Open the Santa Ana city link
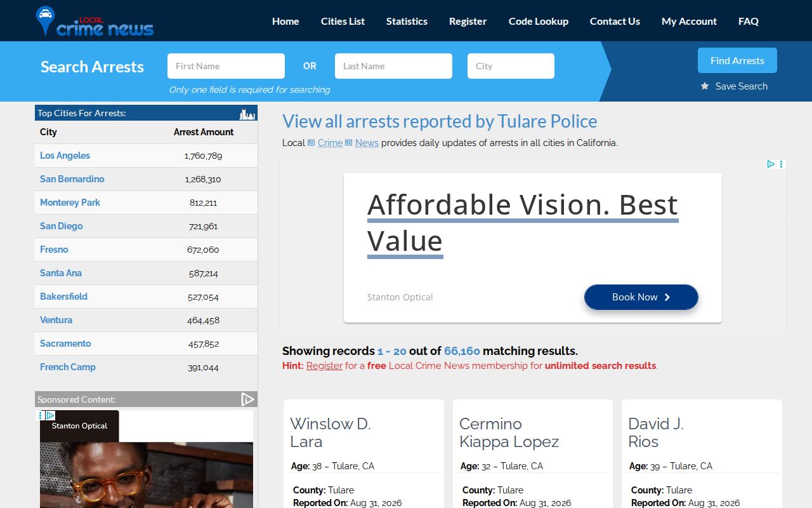Image resolution: width=812 pixels, height=508 pixels. 61,273
